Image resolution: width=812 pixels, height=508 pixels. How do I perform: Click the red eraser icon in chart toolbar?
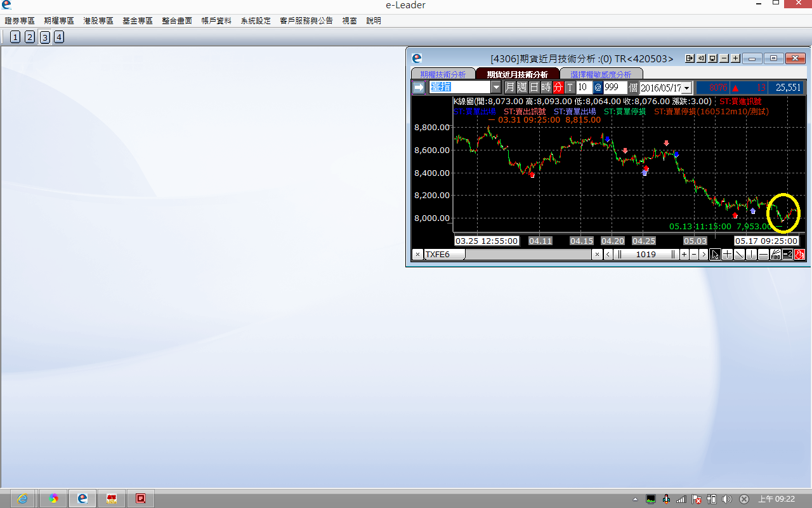tap(799, 255)
